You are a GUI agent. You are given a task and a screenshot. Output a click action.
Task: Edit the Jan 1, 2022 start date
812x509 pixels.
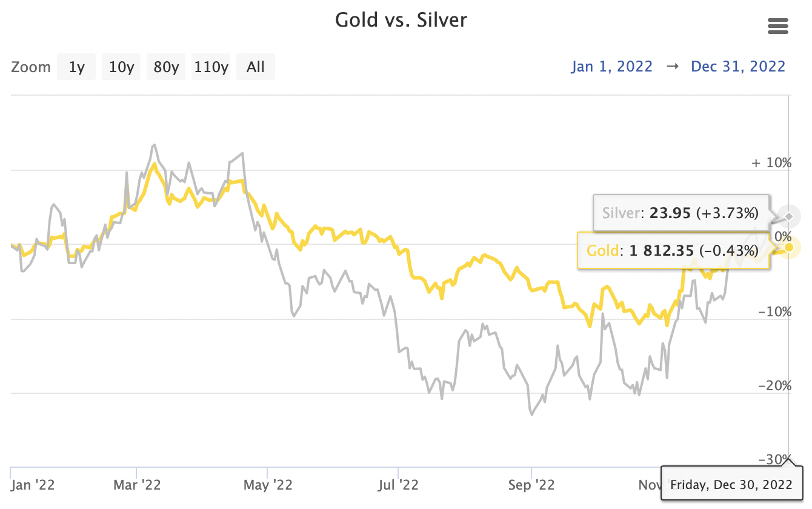click(x=611, y=67)
